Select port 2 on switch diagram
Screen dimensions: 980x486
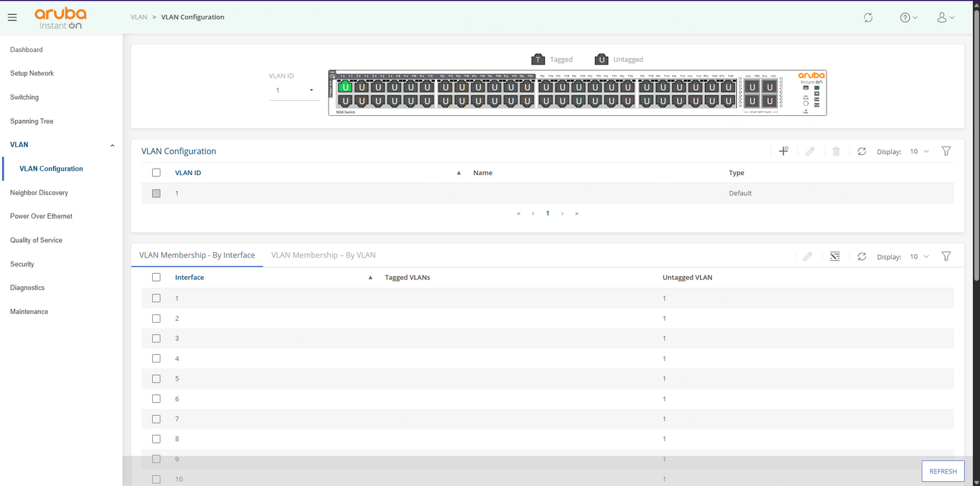point(345,101)
